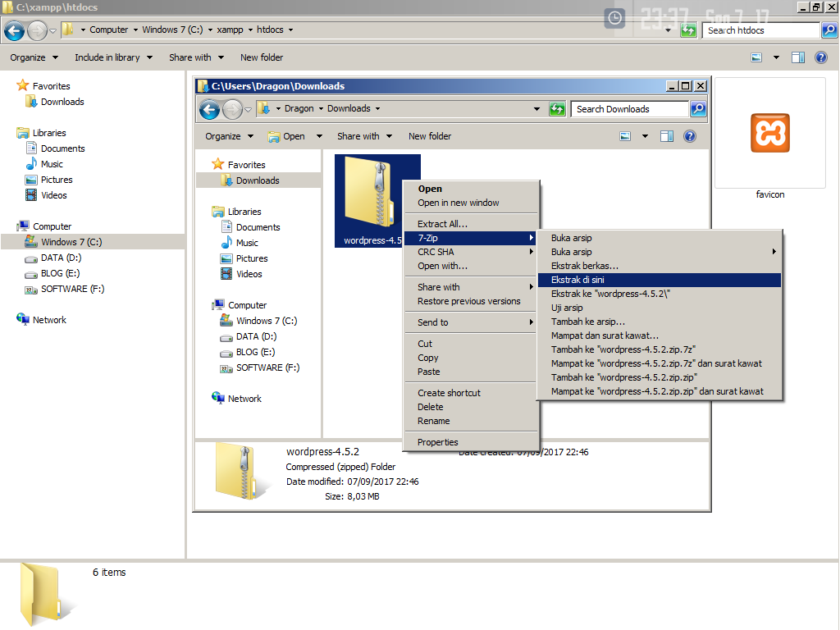The image size is (840, 630).
Task: Click Favorites star in htdocs sidebar
Action: 22,85
